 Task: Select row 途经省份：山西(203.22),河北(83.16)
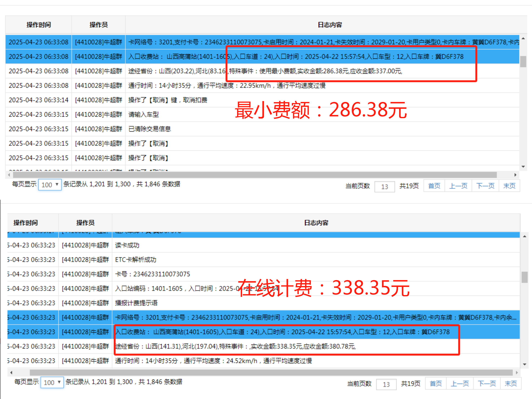pyautogui.click(x=262, y=71)
